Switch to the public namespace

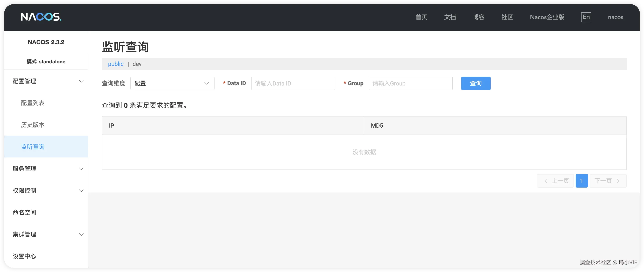(x=115, y=64)
